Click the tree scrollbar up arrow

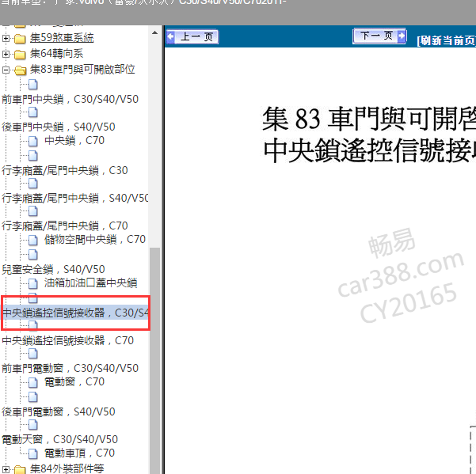[x=154, y=32]
